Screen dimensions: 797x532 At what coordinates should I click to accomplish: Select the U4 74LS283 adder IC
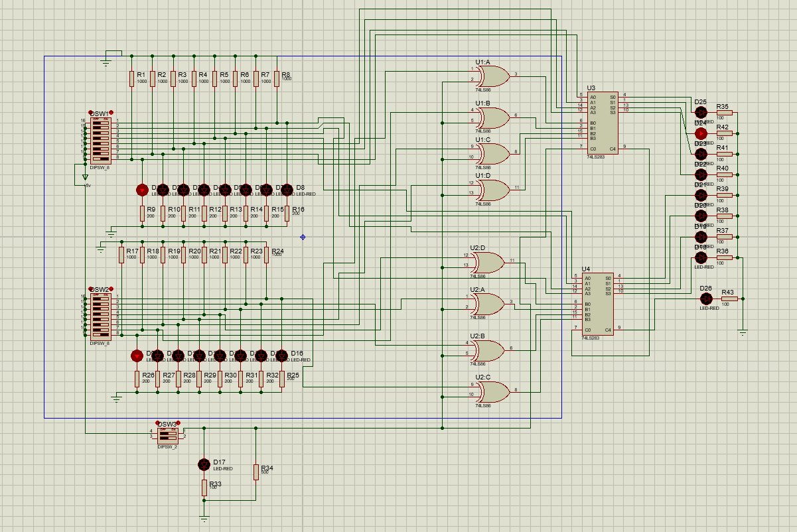tap(597, 304)
